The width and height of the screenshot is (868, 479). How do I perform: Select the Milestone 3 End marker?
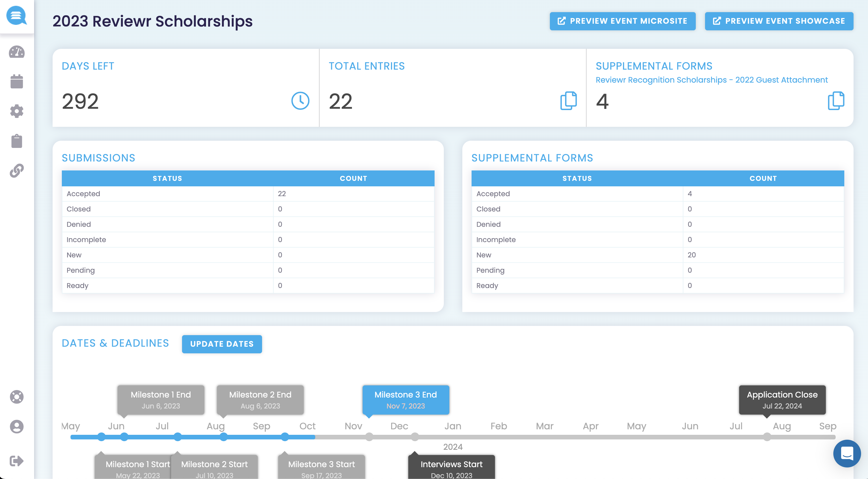(406, 400)
